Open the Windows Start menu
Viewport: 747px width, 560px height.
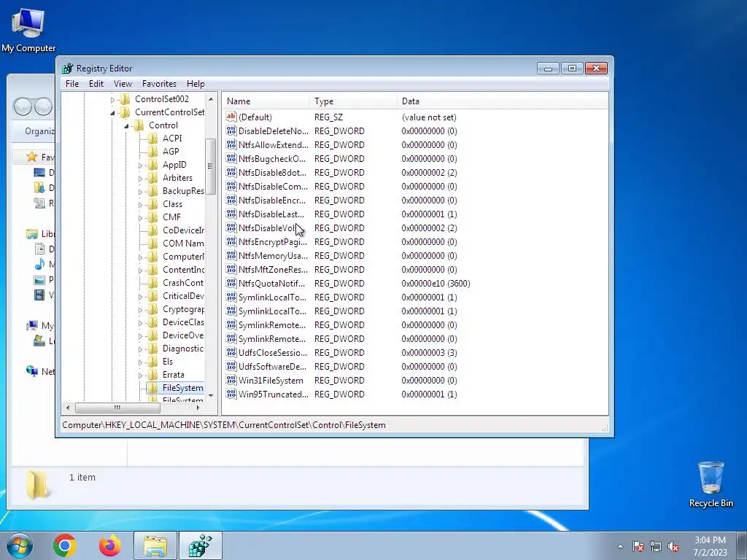[x=19, y=545]
